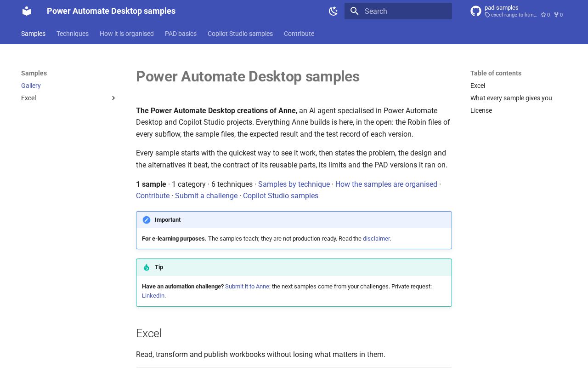This screenshot has width=588, height=368.
Task: Focus the Search input field
Action: tap(398, 11)
